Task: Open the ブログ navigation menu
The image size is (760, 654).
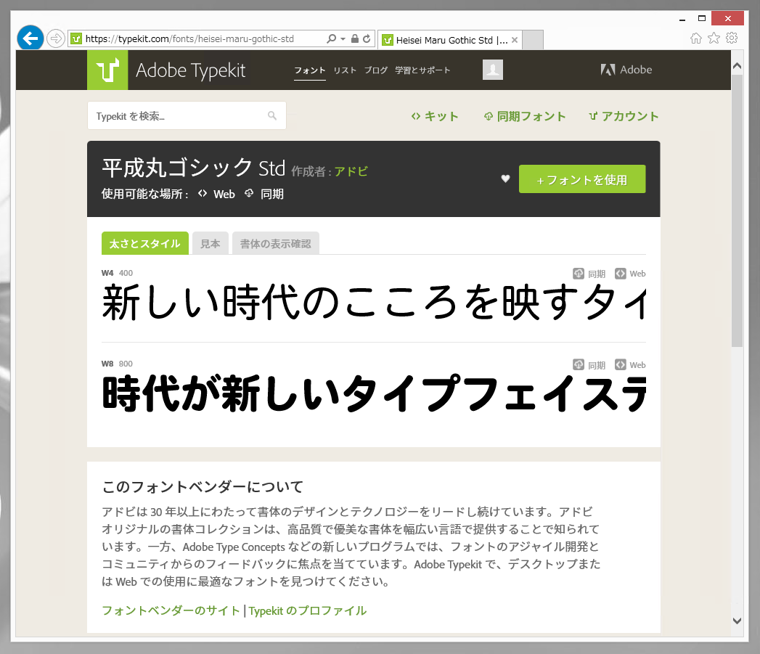Action: pyautogui.click(x=376, y=70)
